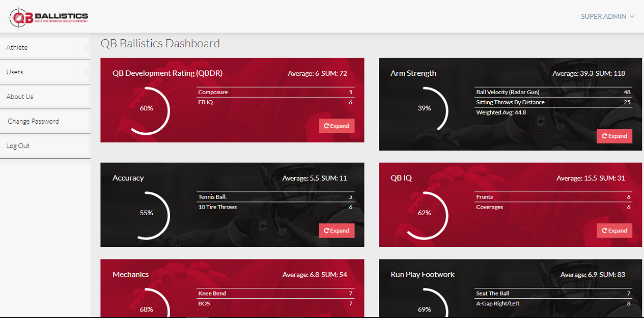Image resolution: width=644 pixels, height=318 pixels.
Task: Click the QB Ballistics logo
Action: point(48,17)
